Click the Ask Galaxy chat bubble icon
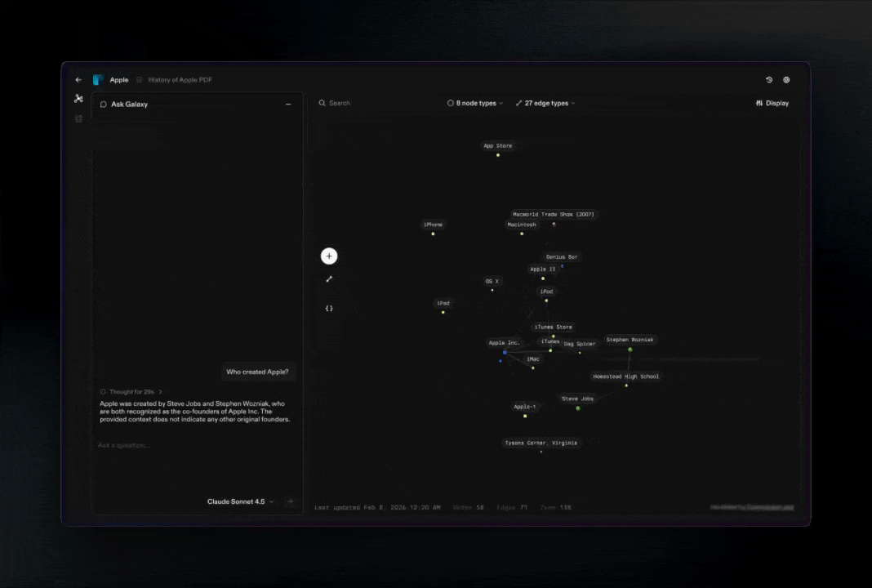872x588 pixels. 104,104
